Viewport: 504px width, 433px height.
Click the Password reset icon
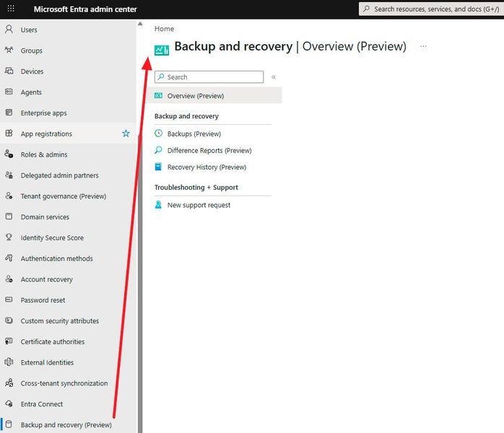coord(9,299)
